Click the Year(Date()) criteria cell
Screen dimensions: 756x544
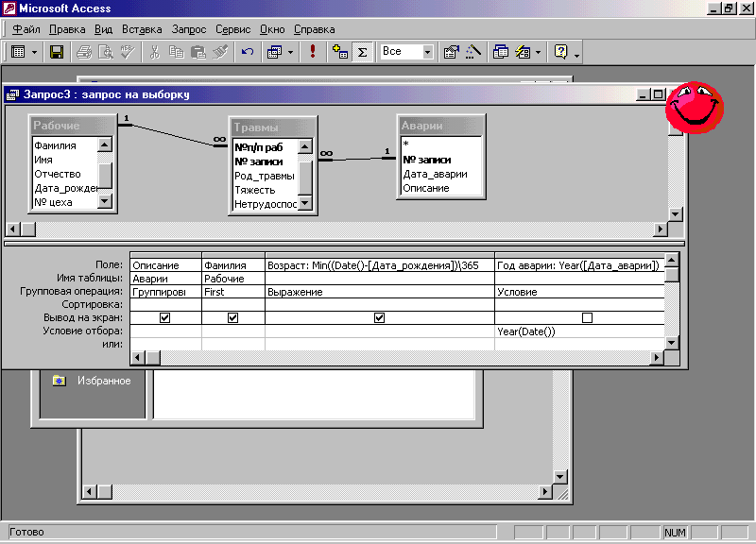click(x=579, y=331)
